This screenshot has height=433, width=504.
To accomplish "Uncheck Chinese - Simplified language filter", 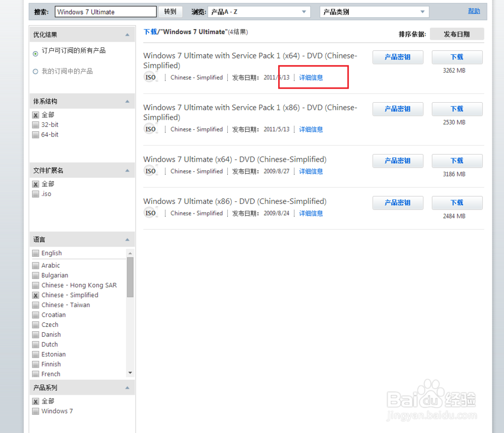I will pyautogui.click(x=36, y=295).
